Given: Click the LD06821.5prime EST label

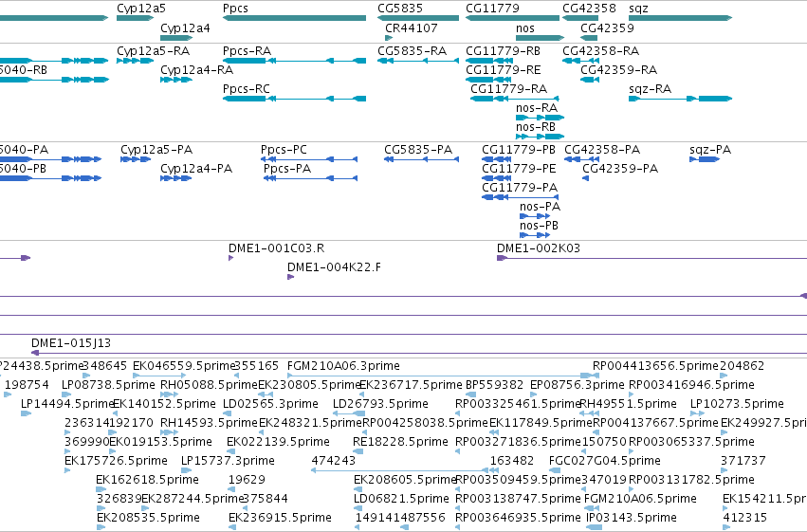Looking at the screenshot, I should pyautogui.click(x=401, y=499).
